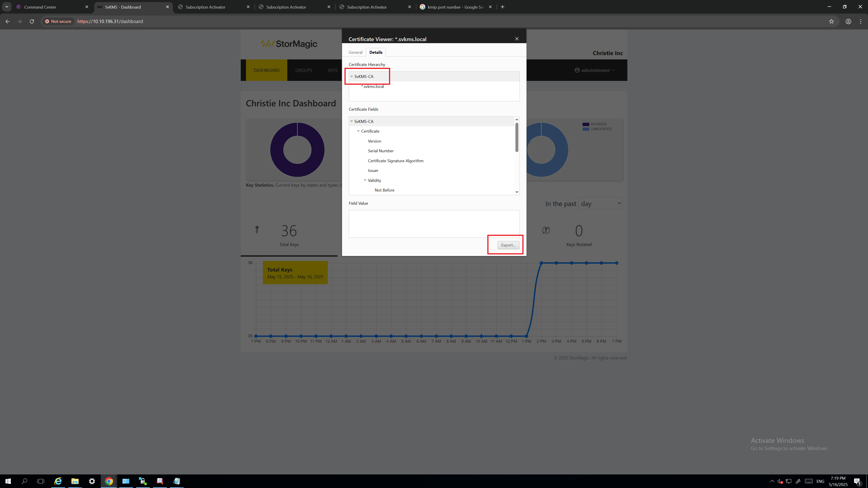
Task: Reload the current page
Action: (32, 21)
